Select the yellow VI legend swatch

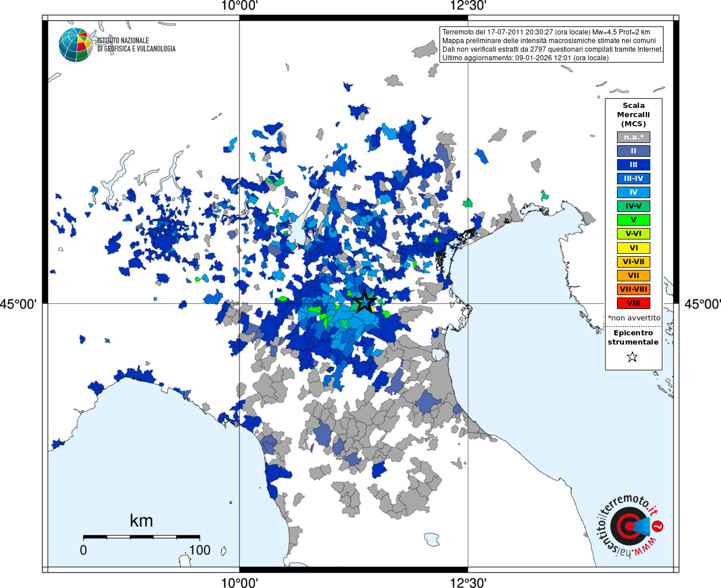(633, 248)
